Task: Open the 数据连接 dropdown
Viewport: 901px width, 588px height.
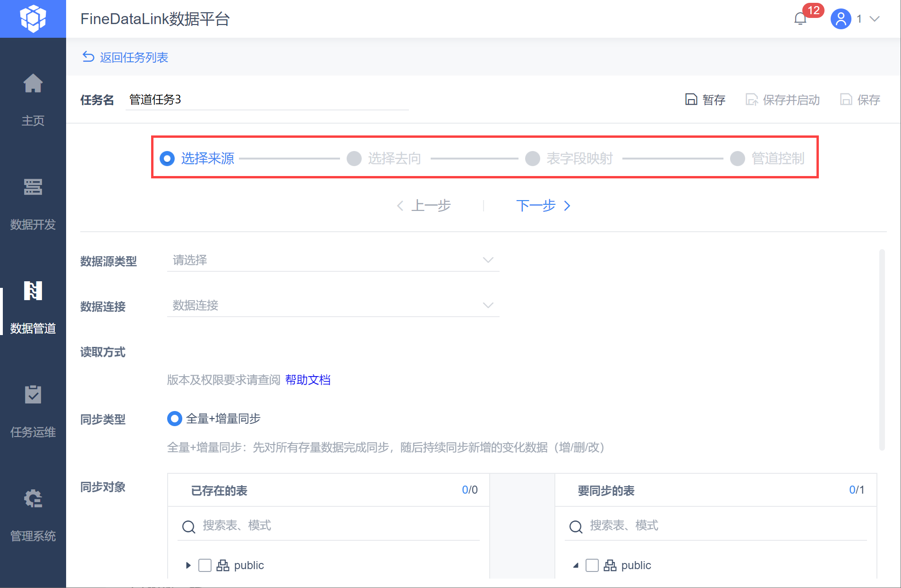Action: 333,305
